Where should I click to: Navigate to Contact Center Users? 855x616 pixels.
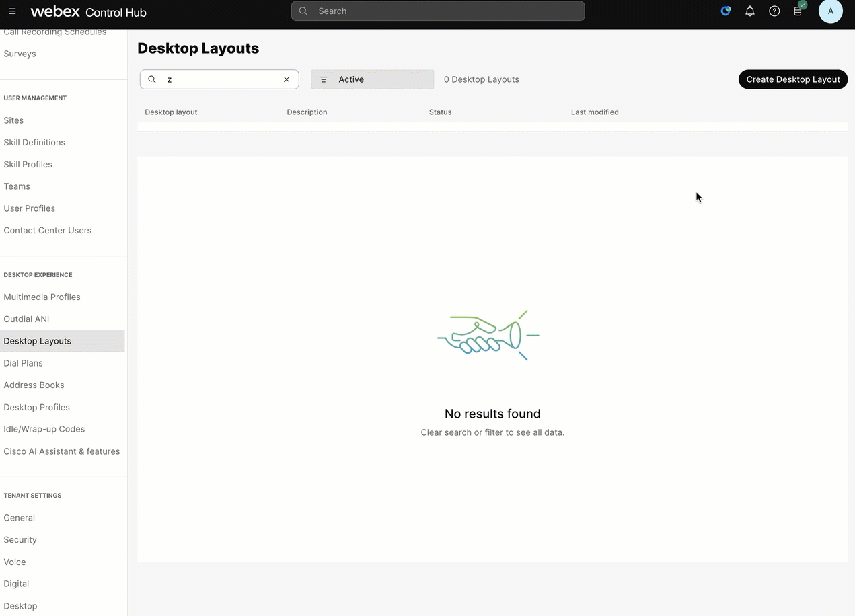(x=47, y=231)
